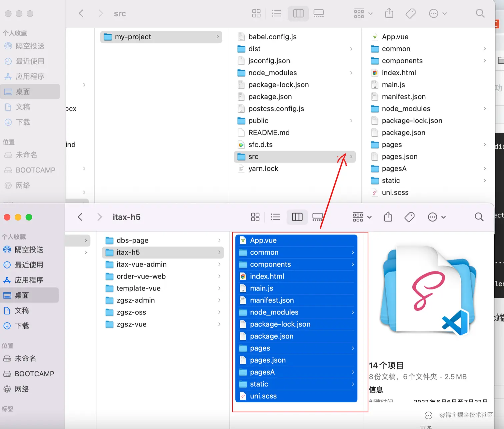504x429 pixels.
Task: Select 未命名 in itax-h5 window sidebar
Action: click(29, 358)
